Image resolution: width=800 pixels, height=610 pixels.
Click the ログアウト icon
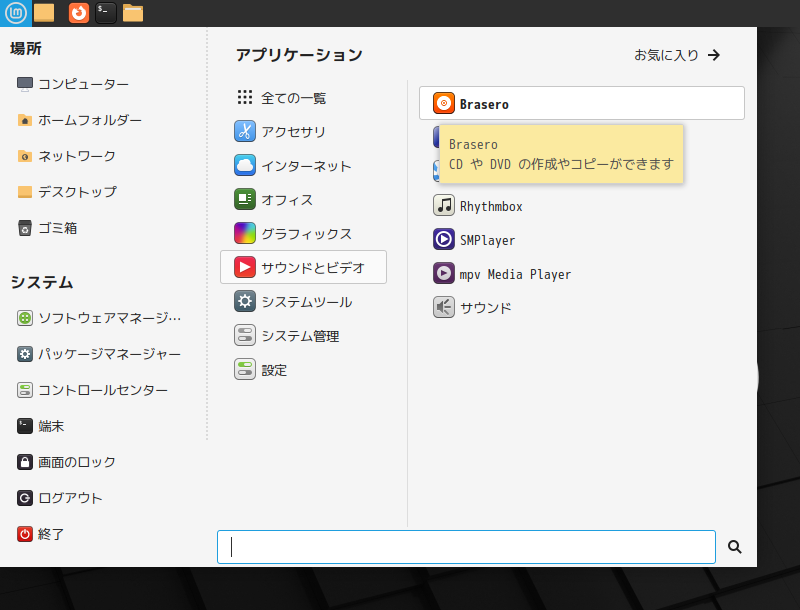pos(24,498)
